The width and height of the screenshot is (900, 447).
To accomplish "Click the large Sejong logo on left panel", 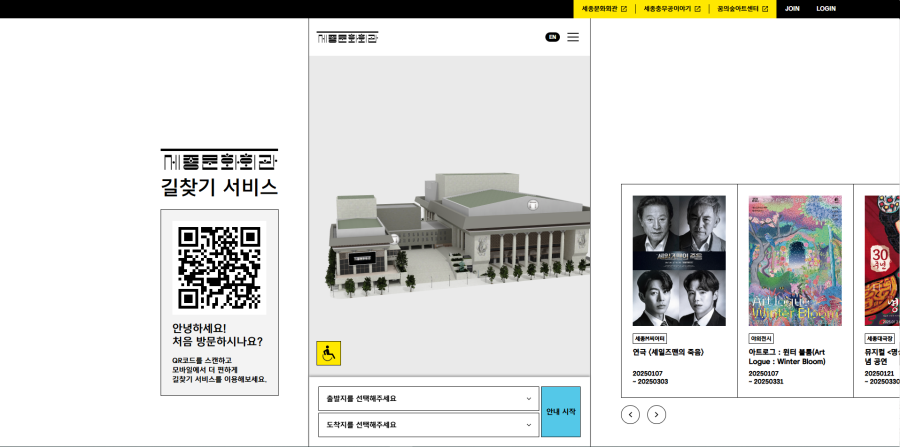I will pyautogui.click(x=219, y=160).
